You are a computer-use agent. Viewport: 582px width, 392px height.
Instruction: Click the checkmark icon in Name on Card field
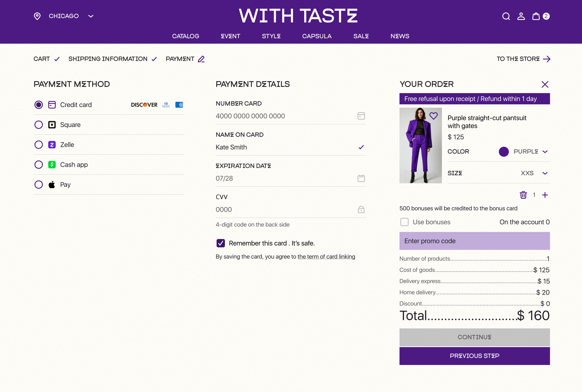[x=361, y=147]
